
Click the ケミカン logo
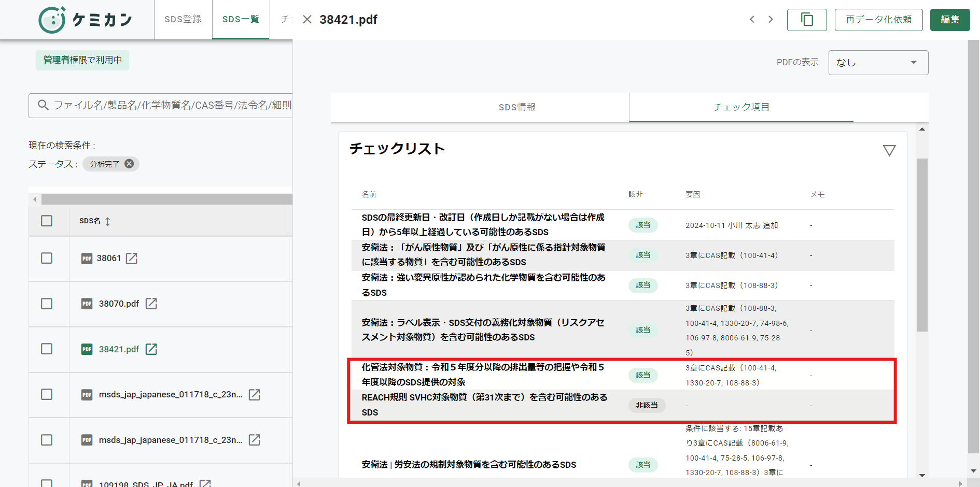[x=86, y=20]
